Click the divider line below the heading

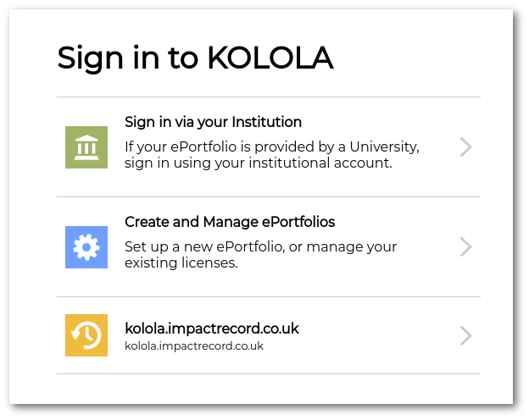click(x=269, y=97)
